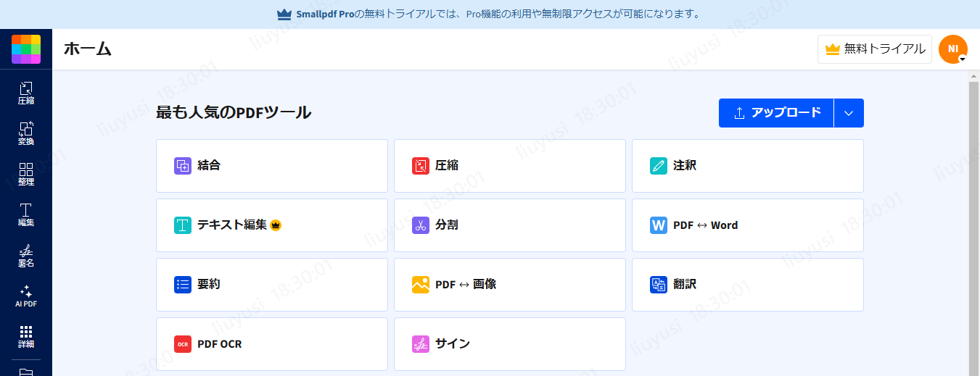Click the テキスト編集 T icon
Screen dimensions: 980x376
tap(183, 225)
